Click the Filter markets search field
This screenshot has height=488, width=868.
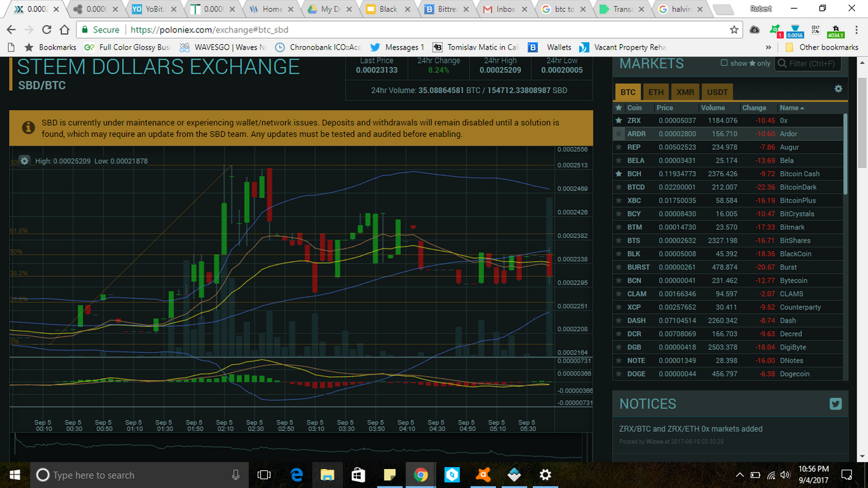coord(808,63)
